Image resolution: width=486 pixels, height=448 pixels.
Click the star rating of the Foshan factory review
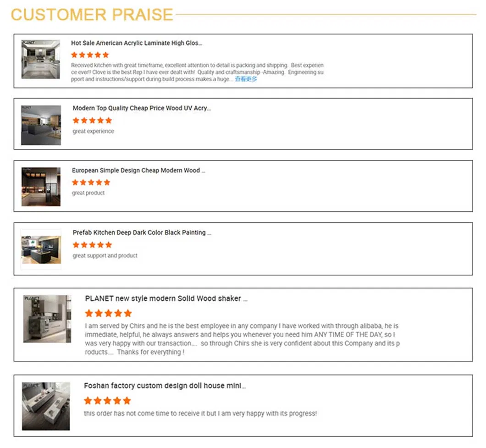point(107,401)
